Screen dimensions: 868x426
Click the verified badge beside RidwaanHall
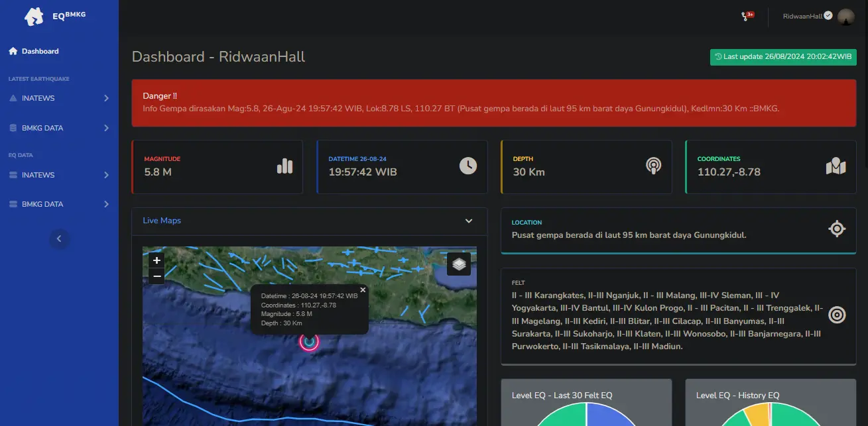point(828,15)
